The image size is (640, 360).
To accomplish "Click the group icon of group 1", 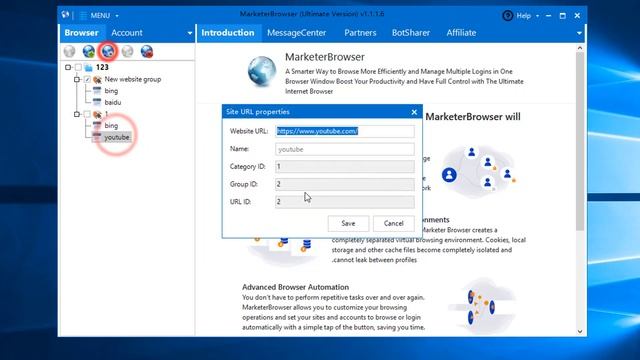I will click(x=97, y=114).
